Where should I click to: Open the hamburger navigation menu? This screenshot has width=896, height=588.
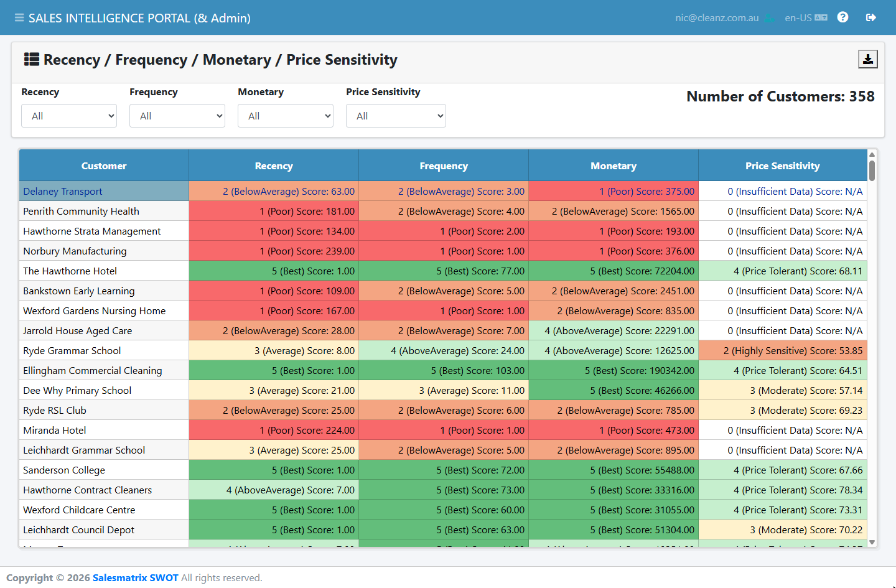coord(19,18)
